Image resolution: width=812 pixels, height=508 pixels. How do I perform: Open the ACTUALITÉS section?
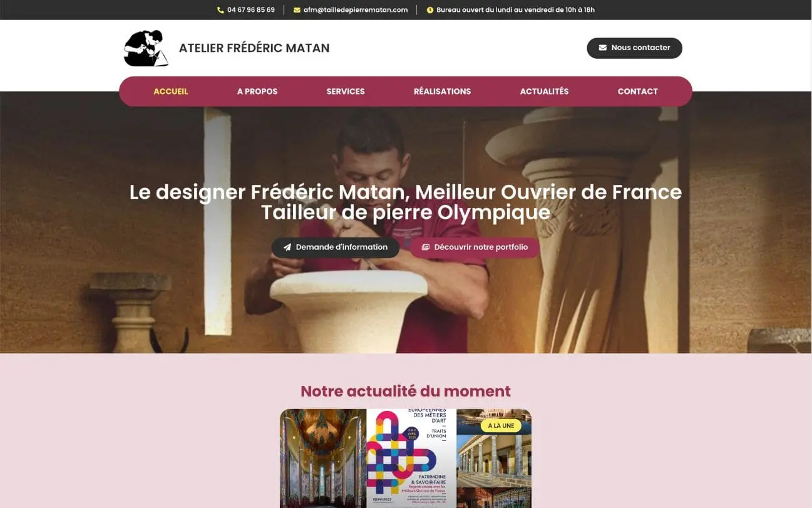545,91
